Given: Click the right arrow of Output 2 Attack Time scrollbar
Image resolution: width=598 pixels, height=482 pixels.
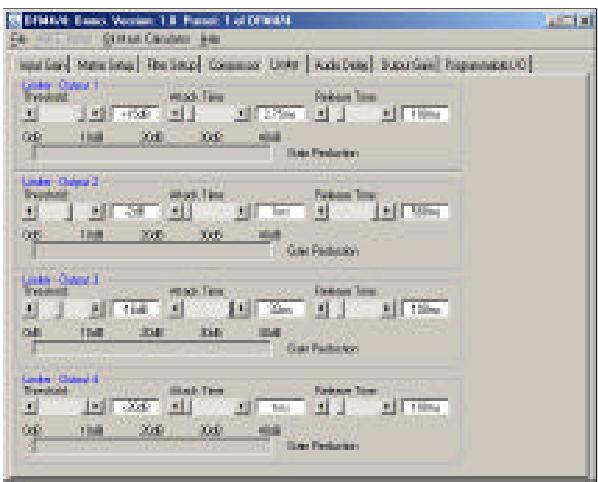Looking at the screenshot, I should [x=242, y=211].
